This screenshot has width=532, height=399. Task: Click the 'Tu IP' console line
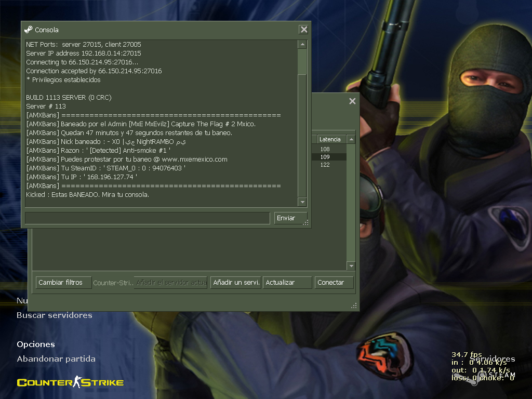[82, 177]
